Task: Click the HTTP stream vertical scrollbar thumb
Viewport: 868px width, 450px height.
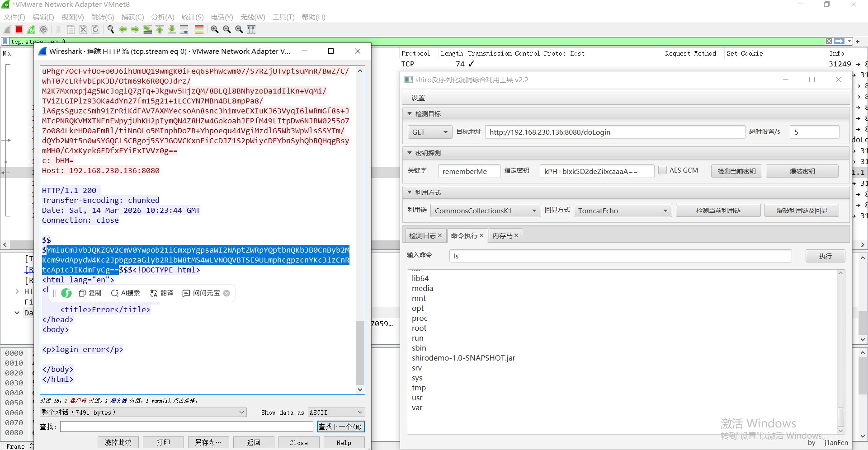Action: pyautogui.click(x=360, y=352)
